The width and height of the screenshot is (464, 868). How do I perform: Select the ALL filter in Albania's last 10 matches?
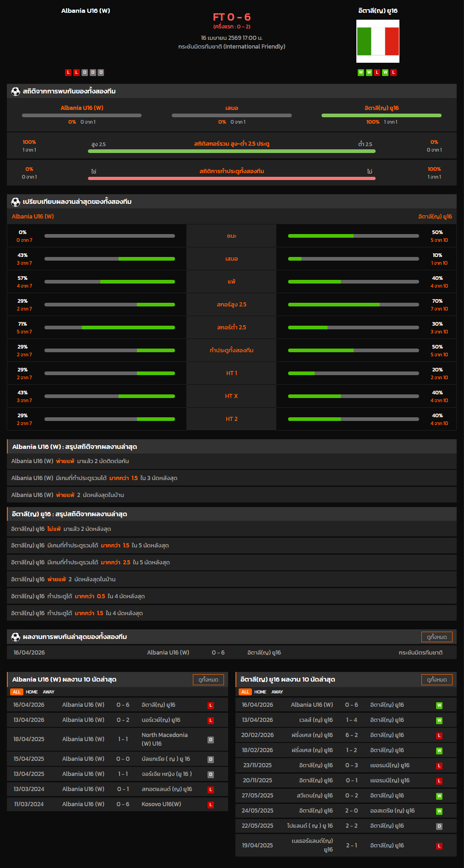point(16,692)
